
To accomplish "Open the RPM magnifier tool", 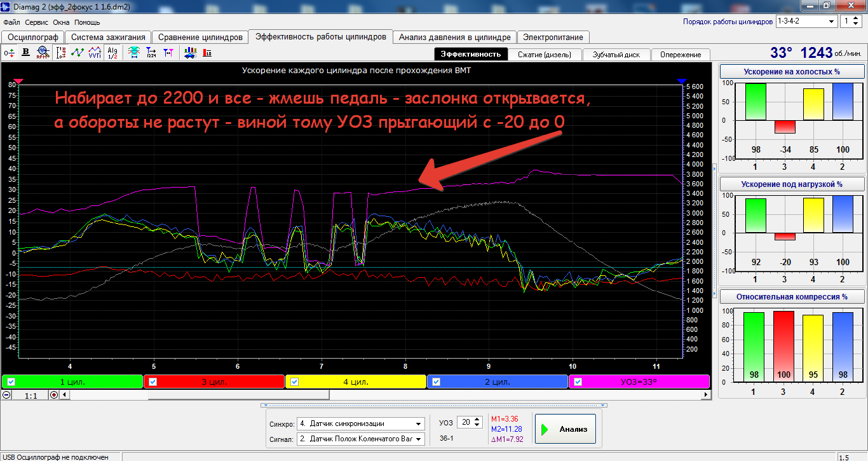I will click(43, 52).
